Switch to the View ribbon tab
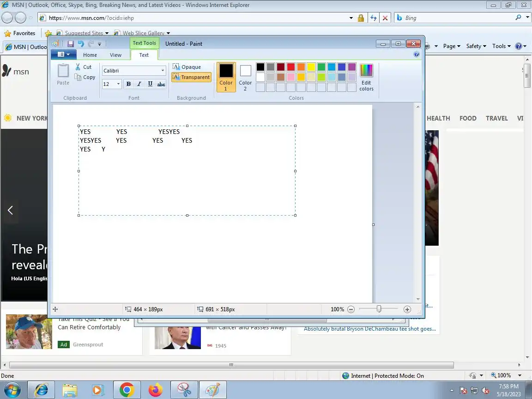 pyautogui.click(x=116, y=55)
